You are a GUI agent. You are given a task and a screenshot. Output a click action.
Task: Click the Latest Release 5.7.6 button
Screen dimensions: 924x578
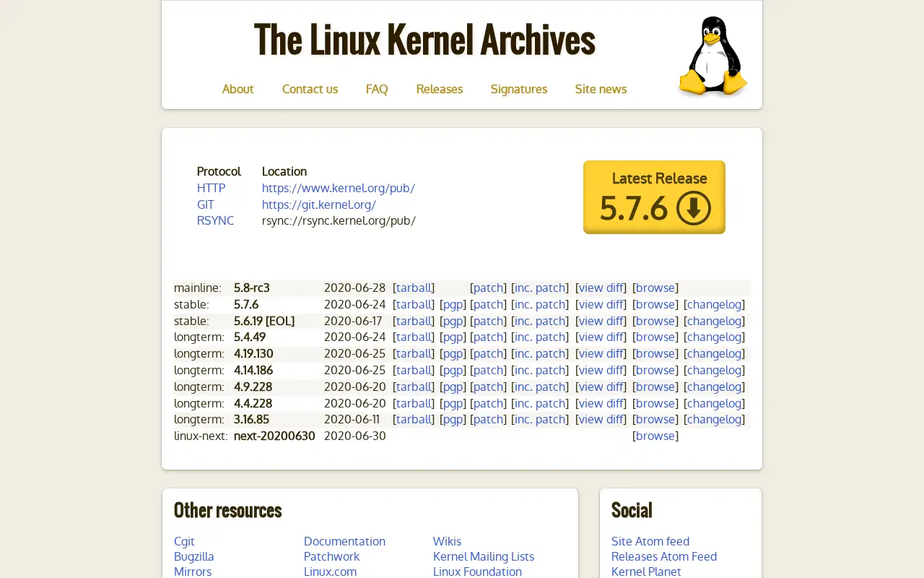pos(654,197)
